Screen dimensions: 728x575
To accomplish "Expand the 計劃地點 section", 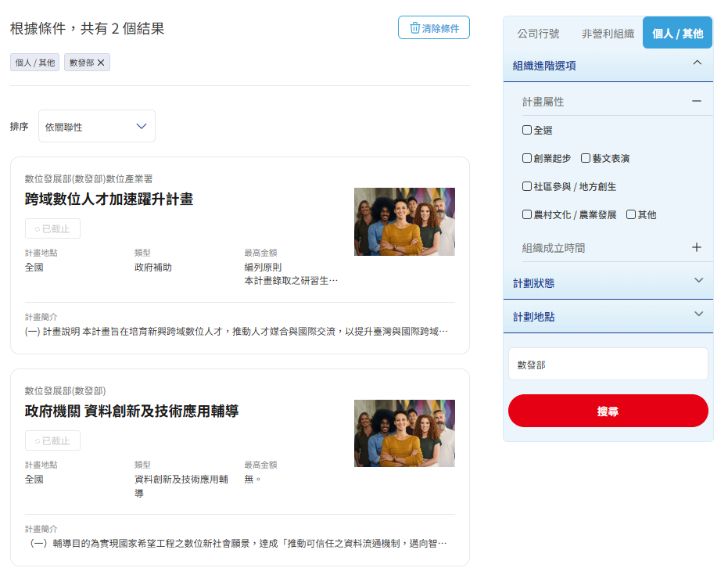I will 698,314.
